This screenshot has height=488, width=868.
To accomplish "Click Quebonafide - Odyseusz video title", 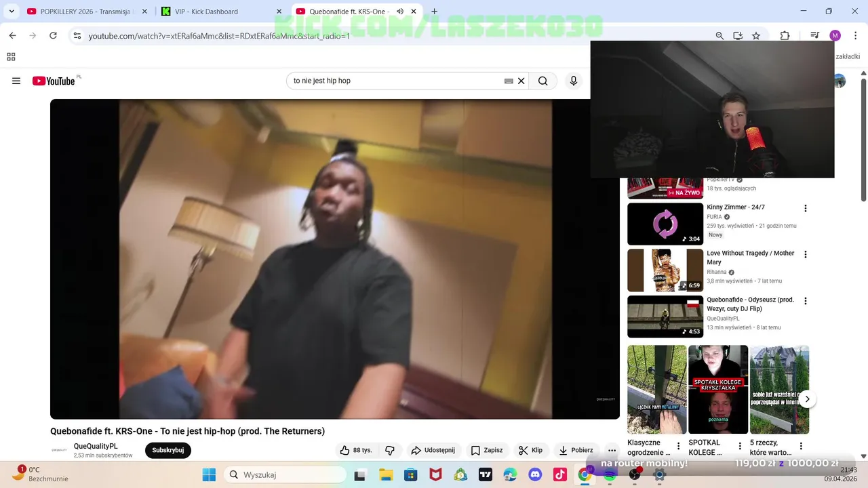I will (751, 304).
